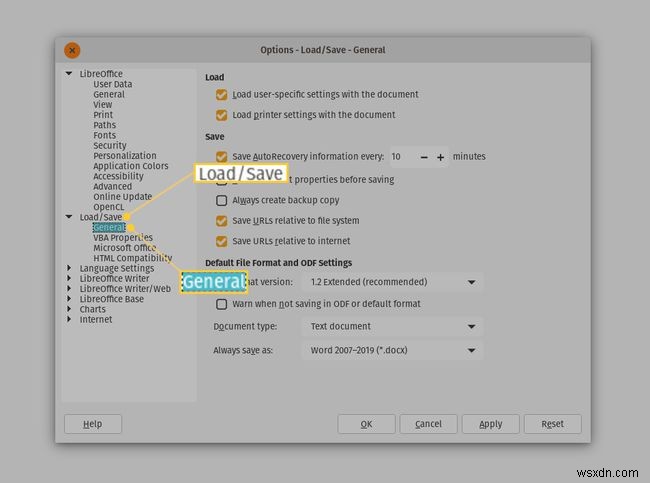Open the Print options page
The width and height of the screenshot is (650, 483).
(103, 114)
